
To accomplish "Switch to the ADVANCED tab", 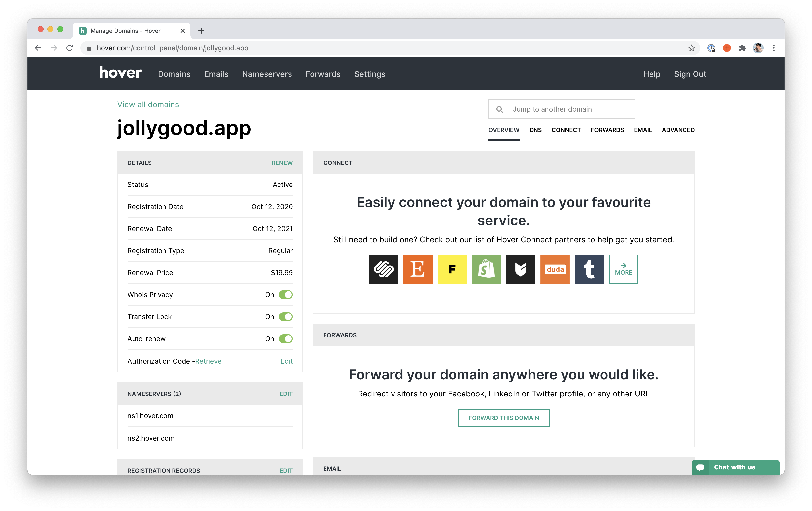I will 678,130.
